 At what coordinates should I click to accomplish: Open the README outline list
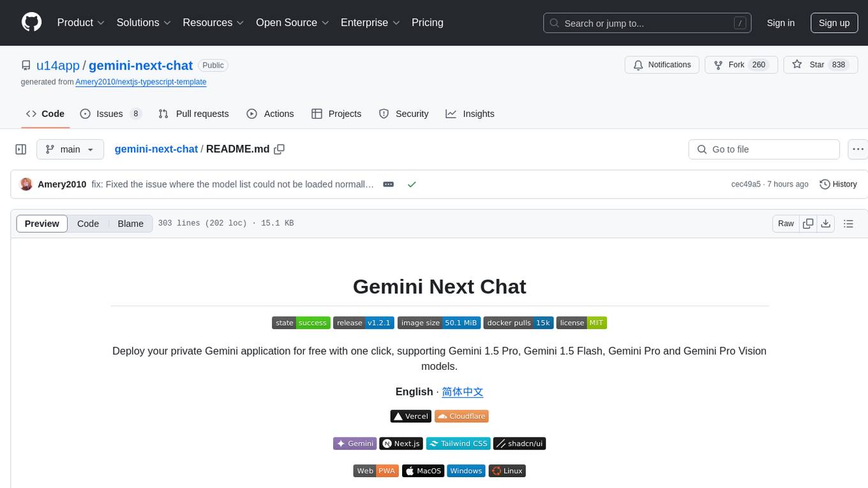848,224
